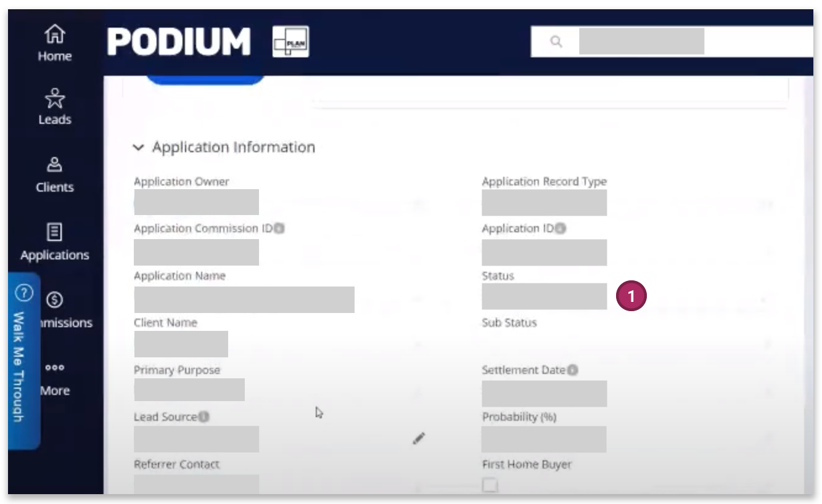822x504 pixels.
Task: Go to Leads star icon
Action: click(x=54, y=99)
